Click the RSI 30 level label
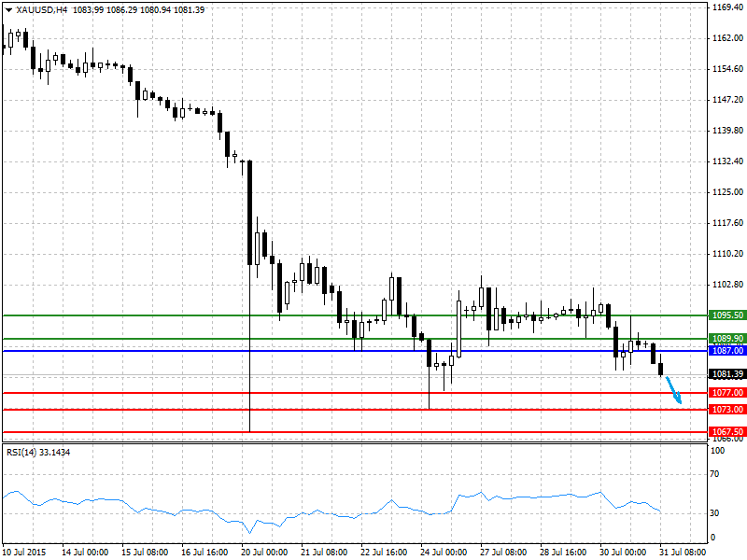This screenshot has width=747, height=560. pos(714,512)
